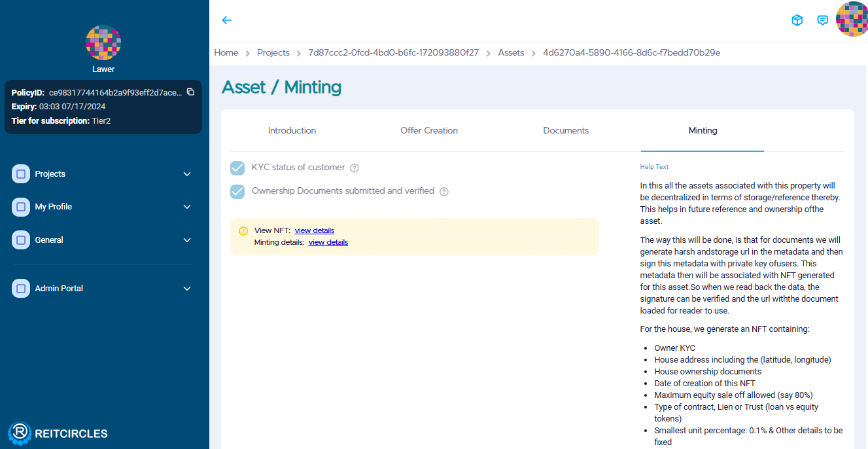Click the back arrow icon
868x449 pixels.
tap(227, 20)
